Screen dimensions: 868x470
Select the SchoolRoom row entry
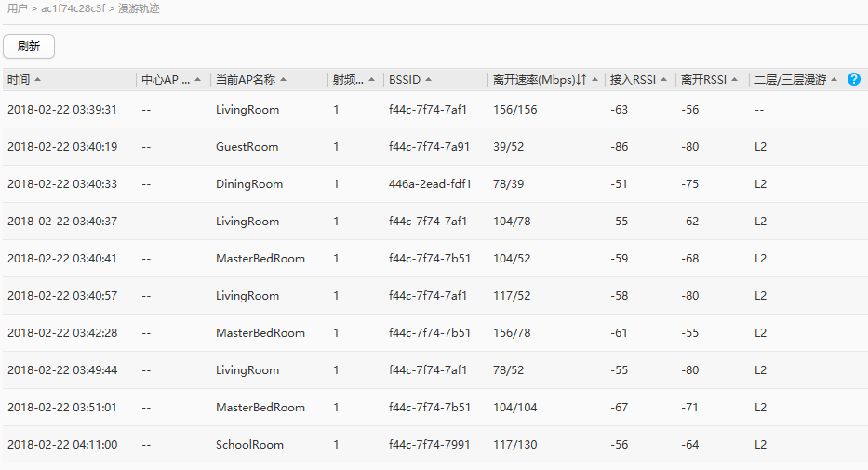point(249,445)
